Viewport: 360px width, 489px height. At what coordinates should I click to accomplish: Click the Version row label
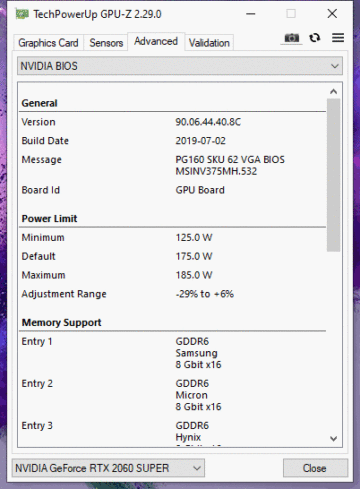pyautogui.click(x=38, y=122)
